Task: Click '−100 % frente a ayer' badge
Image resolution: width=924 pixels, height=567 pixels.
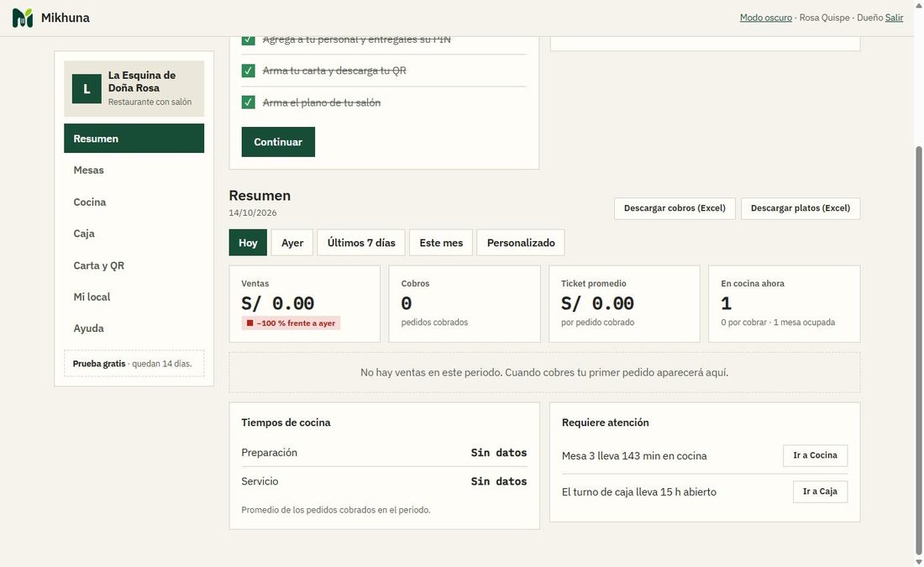Action: click(291, 323)
